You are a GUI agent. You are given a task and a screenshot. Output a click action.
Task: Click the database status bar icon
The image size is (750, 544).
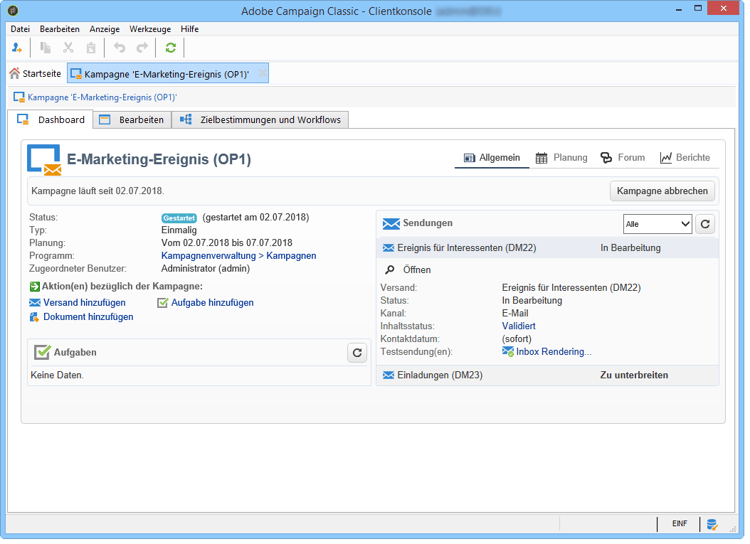(712, 525)
